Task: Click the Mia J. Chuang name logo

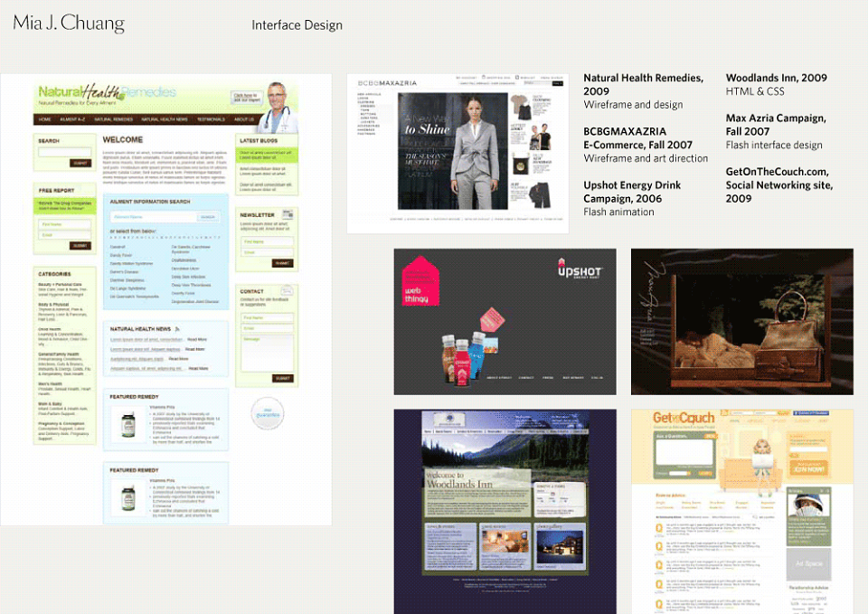Action: coord(69,24)
